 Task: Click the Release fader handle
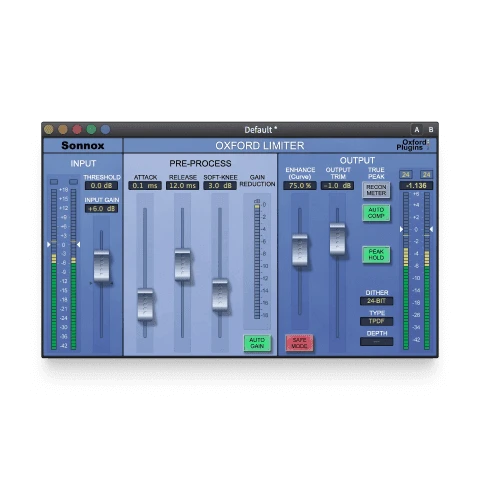pos(183,265)
